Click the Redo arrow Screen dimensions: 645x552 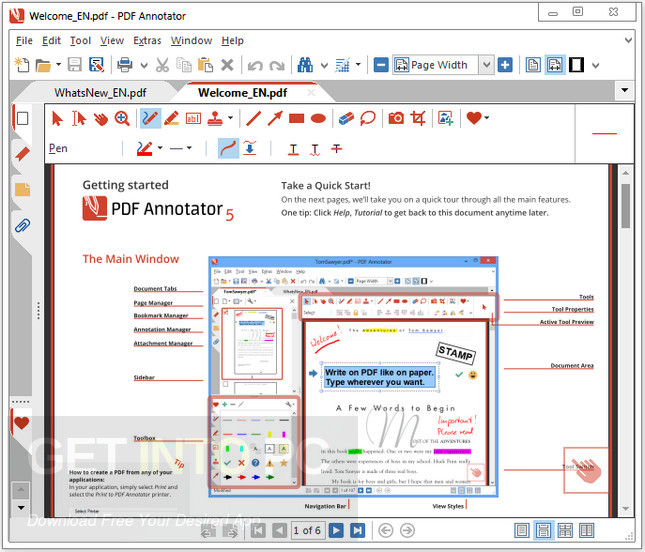pyautogui.click(x=277, y=65)
